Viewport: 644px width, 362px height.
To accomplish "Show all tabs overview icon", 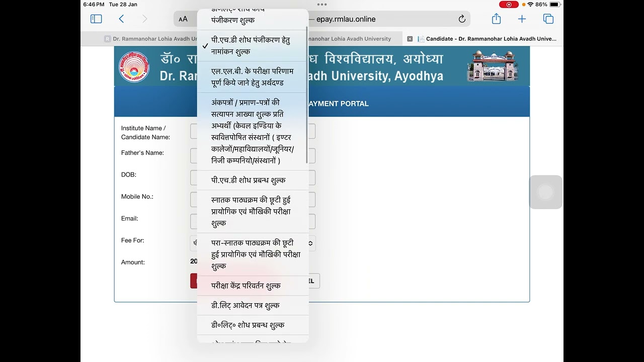I will click(x=548, y=19).
